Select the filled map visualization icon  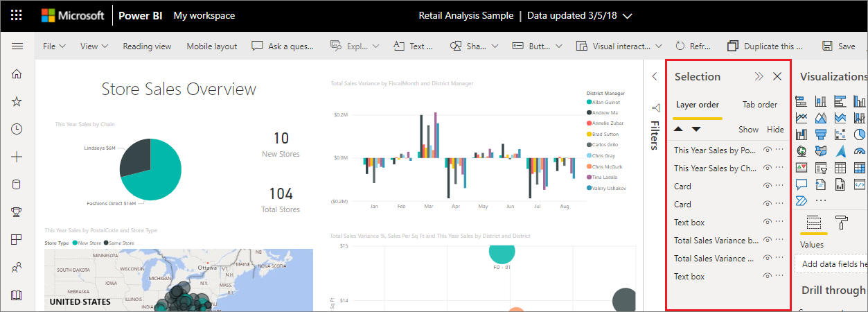[821, 150]
